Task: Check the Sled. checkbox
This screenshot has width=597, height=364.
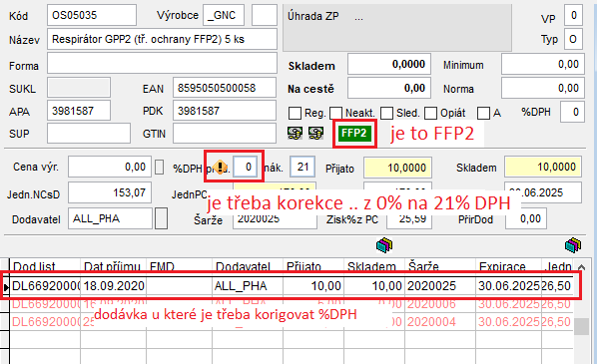Action: coord(386,113)
